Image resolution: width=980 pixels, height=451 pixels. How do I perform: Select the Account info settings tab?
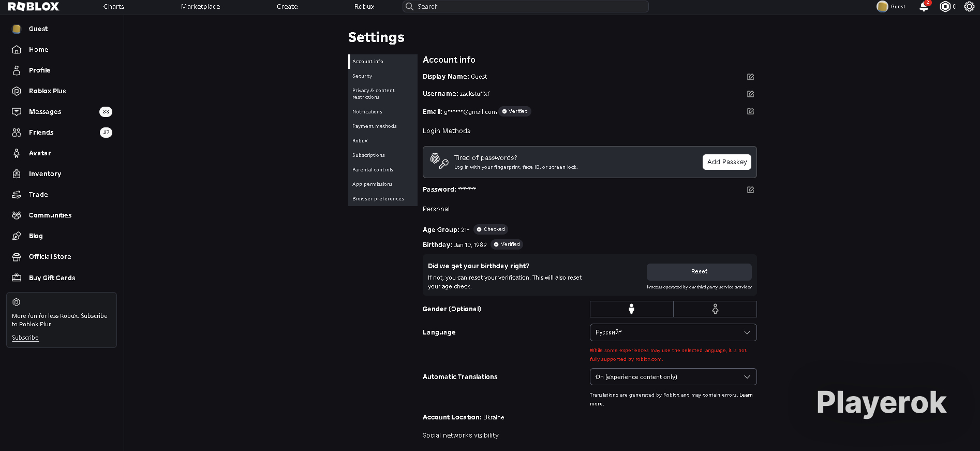click(383, 62)
